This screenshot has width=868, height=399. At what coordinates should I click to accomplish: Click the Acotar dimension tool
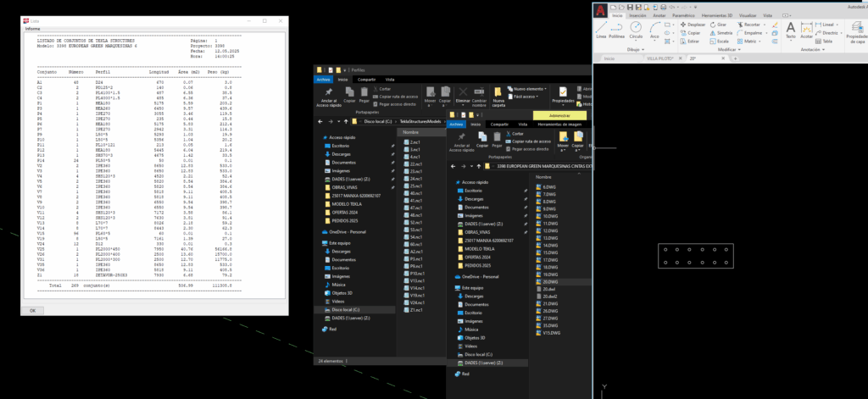pos(807,30)
